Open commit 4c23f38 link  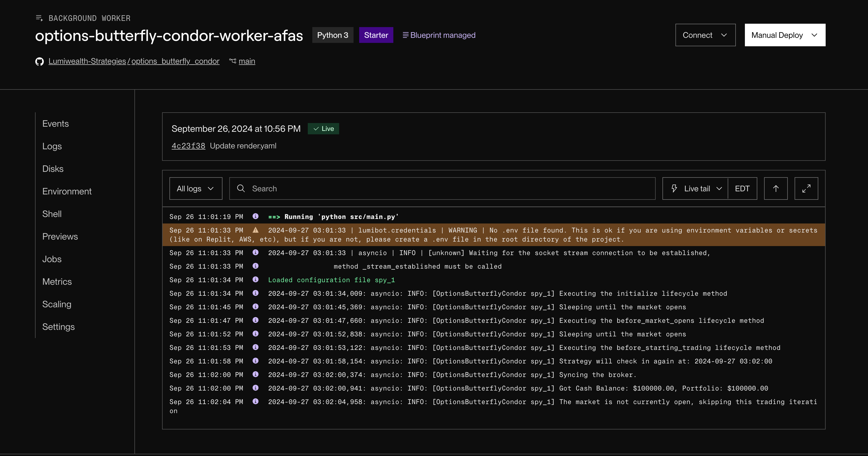coord(188,146)
